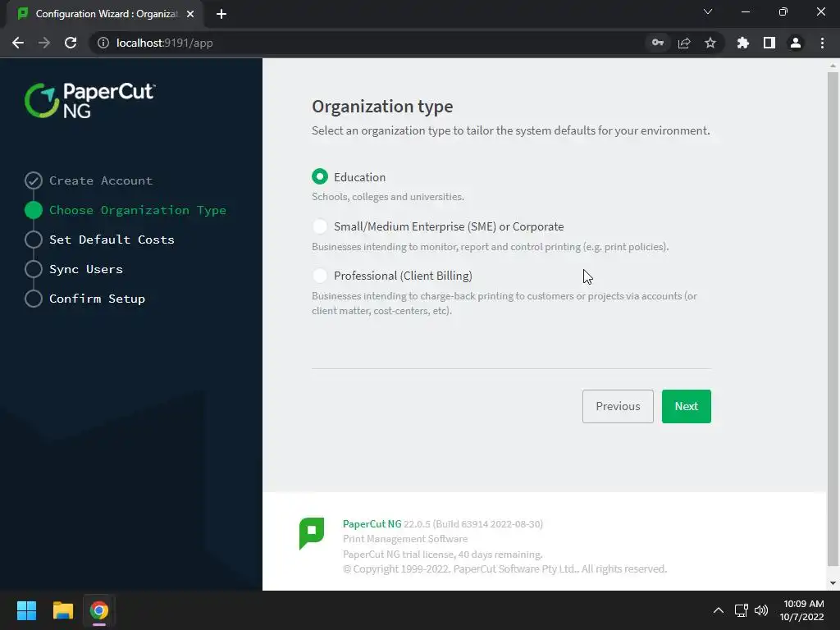Open the PaperCut NG footer link
840x630 pixels.
[372, 524]
